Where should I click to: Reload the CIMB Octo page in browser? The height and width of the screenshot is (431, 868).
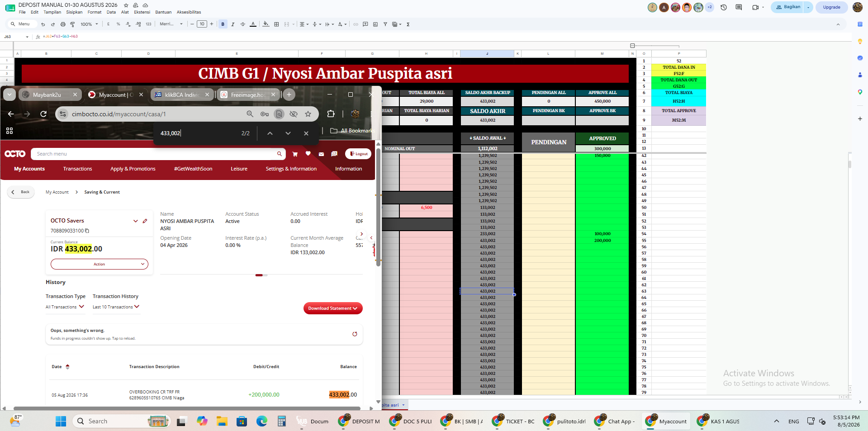[x=43, y=114]
